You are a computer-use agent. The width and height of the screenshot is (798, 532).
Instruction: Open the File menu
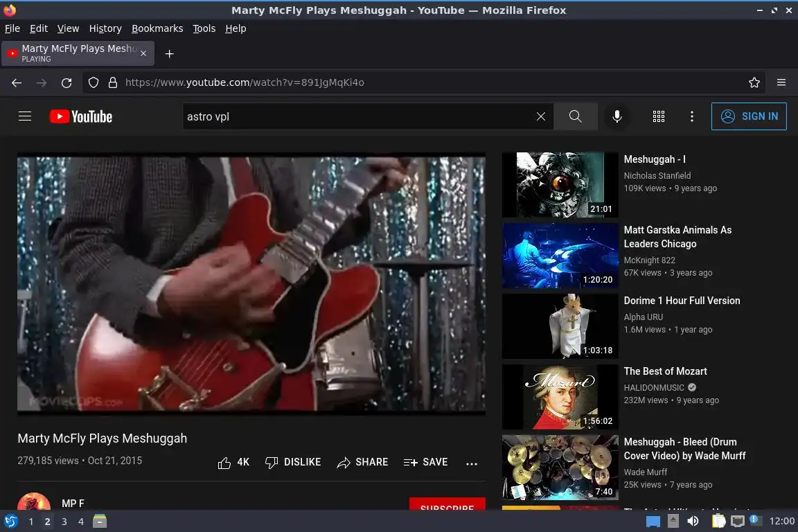(12, 28)
